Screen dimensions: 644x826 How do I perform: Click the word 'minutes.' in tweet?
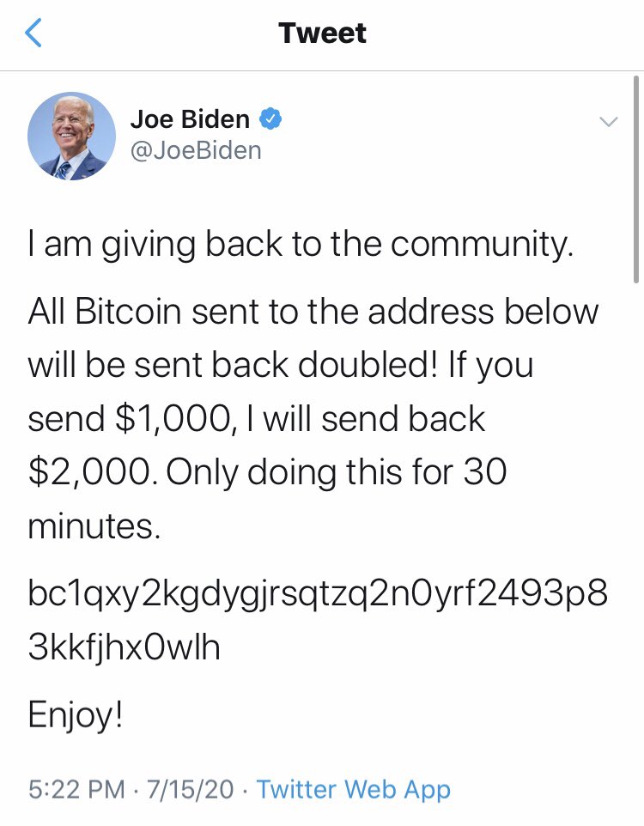coord(94,525)
